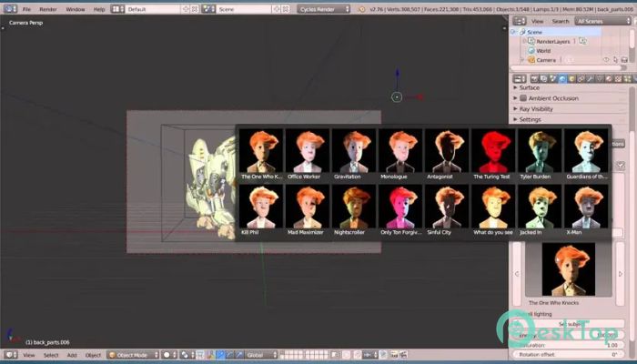Choose the Antagonist lighting preset
Screen dimensions: 637x364
pyautogui.click(x=447, y=155)
